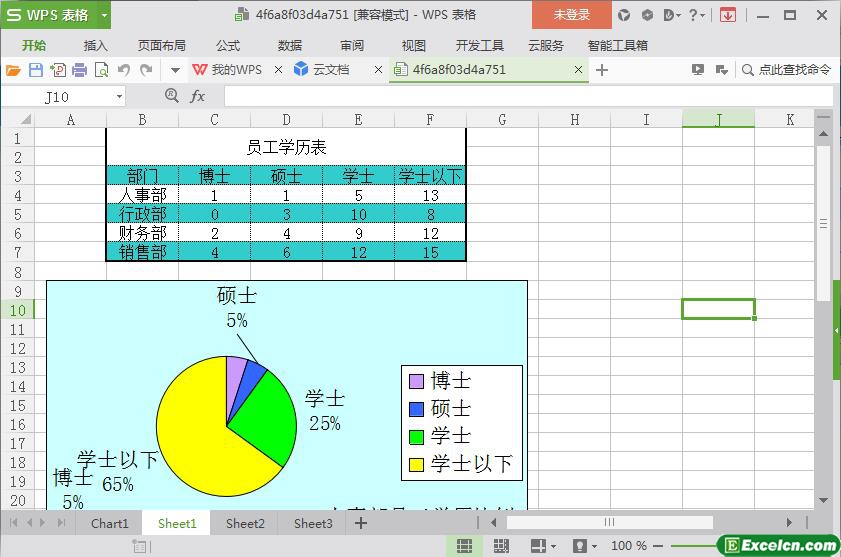
Task: Click the print icon in quick toolbar
Action: tap(79, 70)
